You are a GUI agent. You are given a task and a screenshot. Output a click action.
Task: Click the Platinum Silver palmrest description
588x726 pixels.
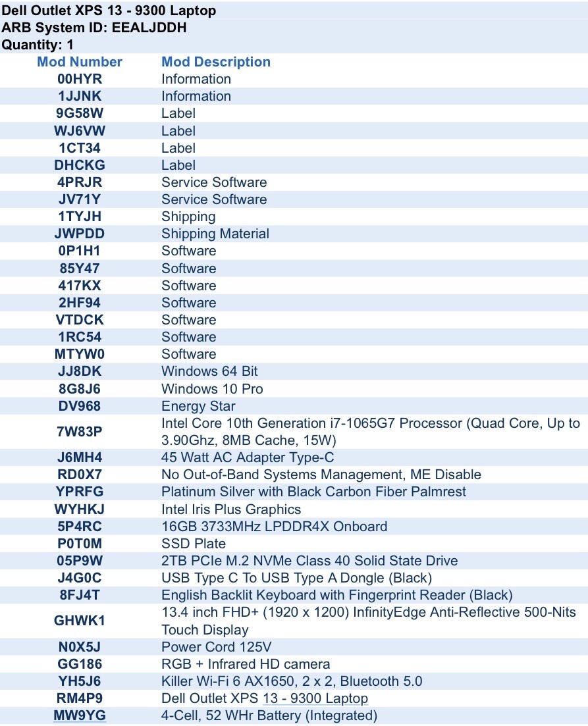point(313,491)
